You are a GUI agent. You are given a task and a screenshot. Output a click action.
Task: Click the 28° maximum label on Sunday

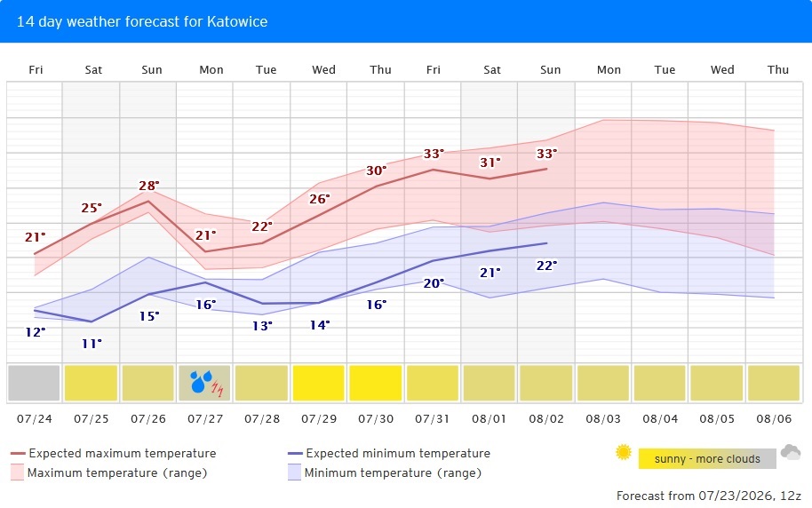coord(149,186)
